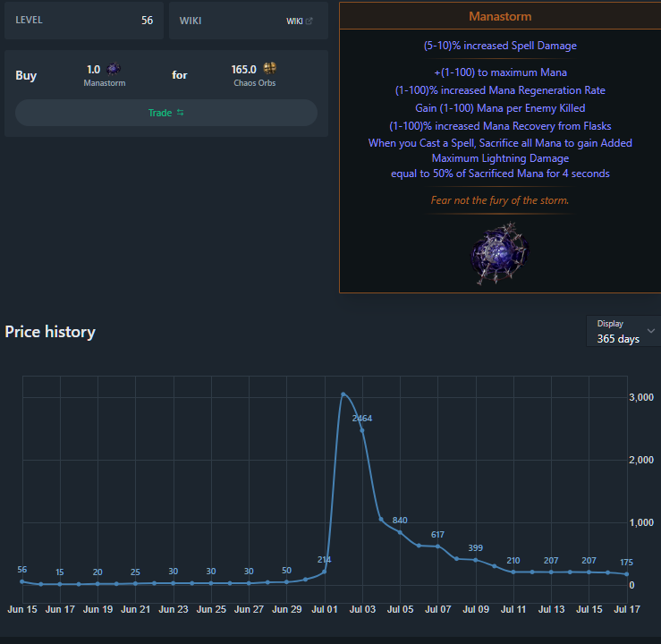661x644 pixels.
Task: Click the 'Mana Recovery from Flasks' line
Action: coord(500,126)
